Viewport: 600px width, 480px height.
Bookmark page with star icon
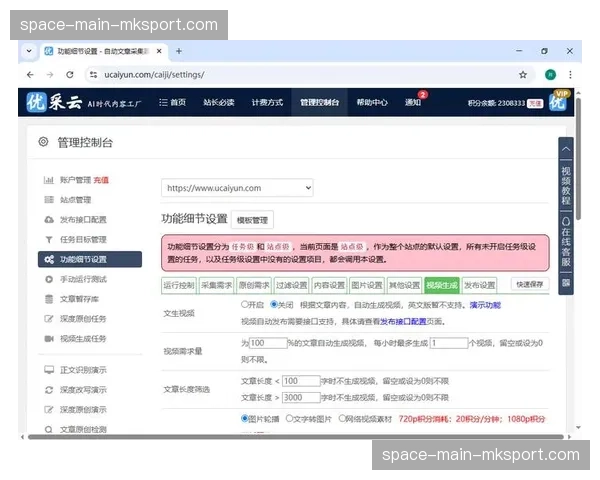[x=523, y=75]
